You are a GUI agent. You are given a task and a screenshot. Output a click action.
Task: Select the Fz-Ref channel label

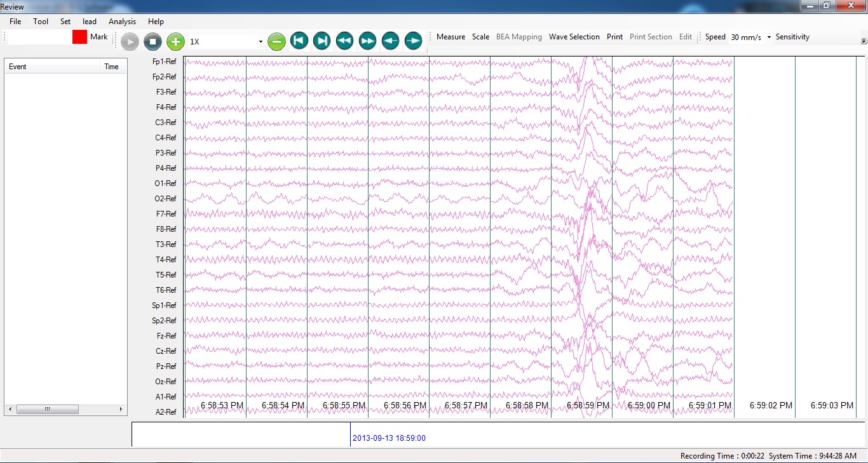[166, 336]
